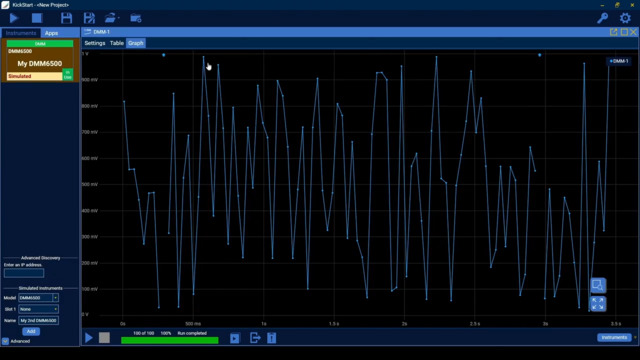Viewport: 640px width, 360px height.
Task: Click the Save As icon
Action: point(89,18)
